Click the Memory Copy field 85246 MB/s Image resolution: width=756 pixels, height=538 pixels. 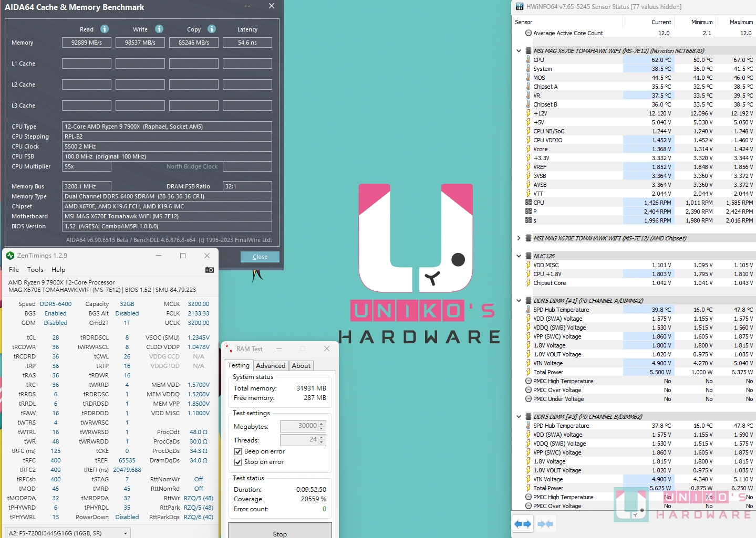coord(194,43)
